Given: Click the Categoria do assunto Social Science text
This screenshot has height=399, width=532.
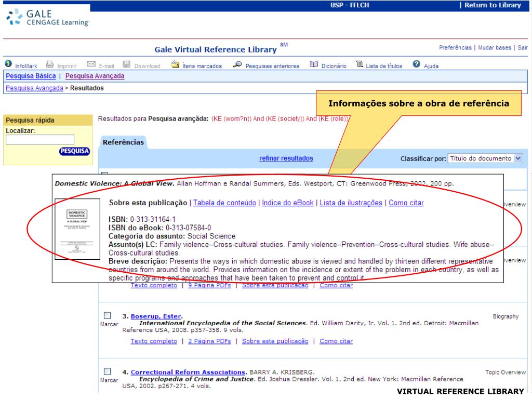Looking at the screenshot, I should point(172,236).
